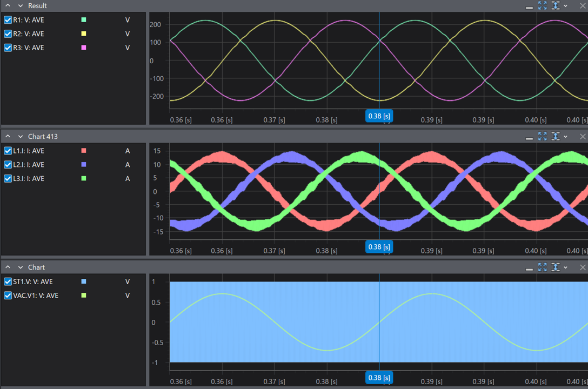Click vertical autoscale icon in bottom Chart header
Viewport: 588px width, 389px height.
point(556,267)
